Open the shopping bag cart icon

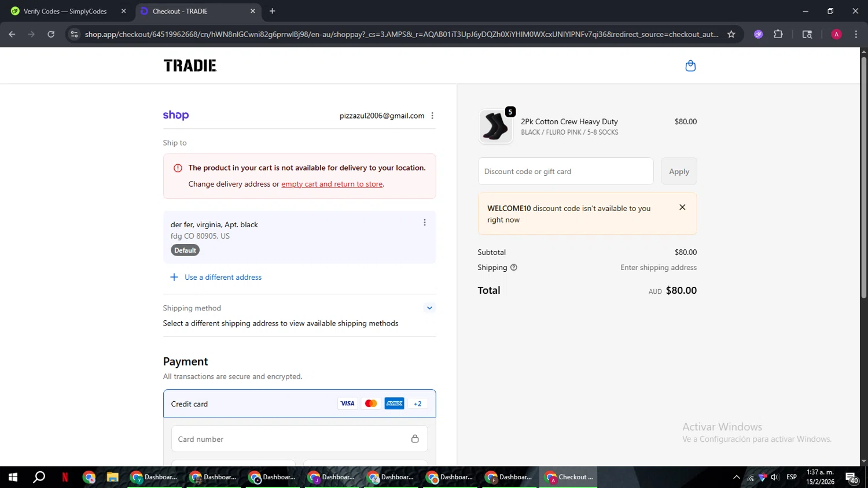(x=690, y=66)
